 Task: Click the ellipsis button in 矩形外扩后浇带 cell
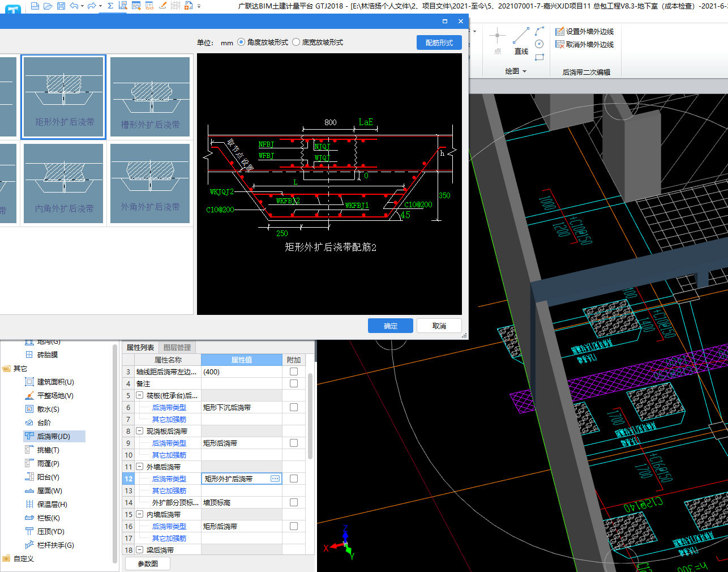pos(275,479)
